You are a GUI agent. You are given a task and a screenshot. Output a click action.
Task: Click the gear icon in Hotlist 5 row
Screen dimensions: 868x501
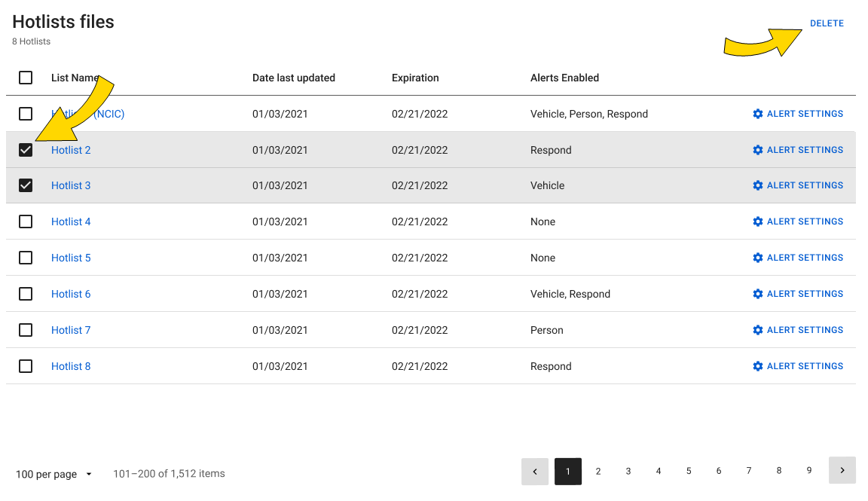pyautogui.click(x=758, y=258)
